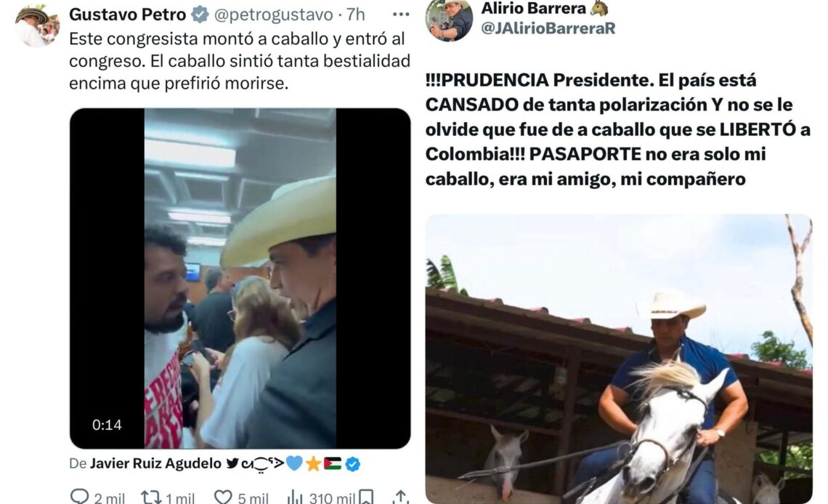This screenshot has width=828, height=504.
Task: Click the repost icon with 1 mil
Action: pos(150,497)
